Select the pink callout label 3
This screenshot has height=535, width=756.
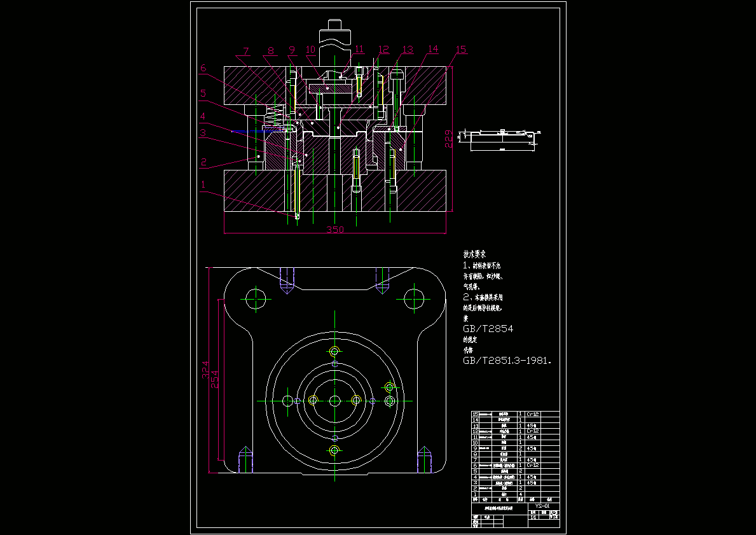coord(203,133)
